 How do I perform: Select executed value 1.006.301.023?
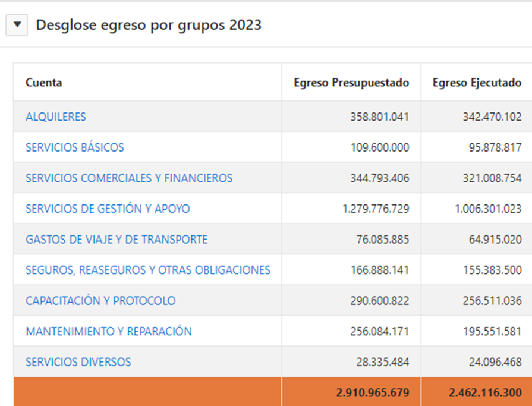point(488,209)
